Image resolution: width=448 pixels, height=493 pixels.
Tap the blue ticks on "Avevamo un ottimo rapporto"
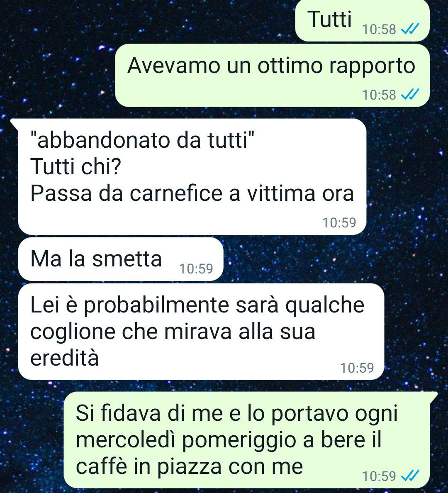click(411, 94)
